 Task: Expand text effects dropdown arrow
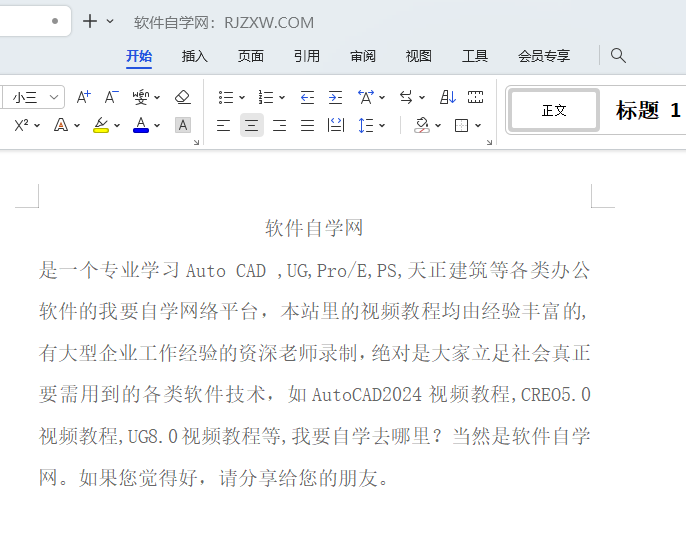[x=77, y=126]
